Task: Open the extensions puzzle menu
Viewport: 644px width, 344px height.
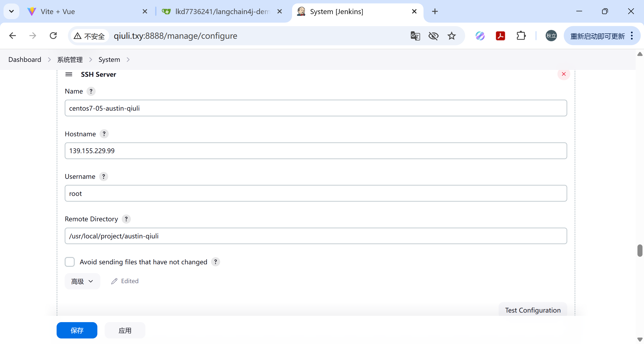Action: pos(521,36)
